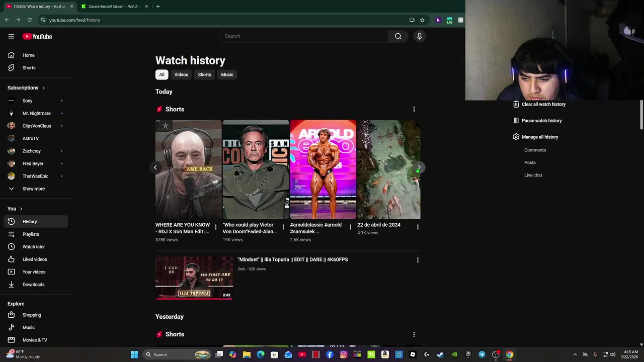Click the Kick extension icon in toolbar

[438, 20]
